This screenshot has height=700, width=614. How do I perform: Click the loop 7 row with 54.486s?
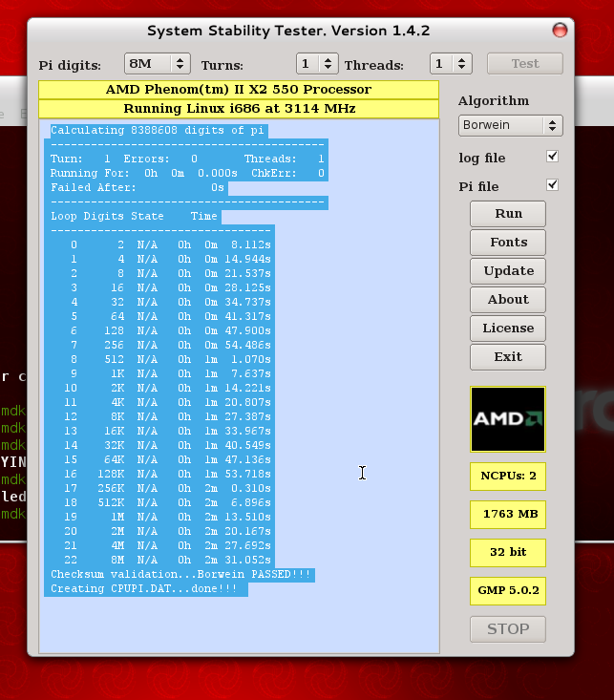tap(159, 345)
